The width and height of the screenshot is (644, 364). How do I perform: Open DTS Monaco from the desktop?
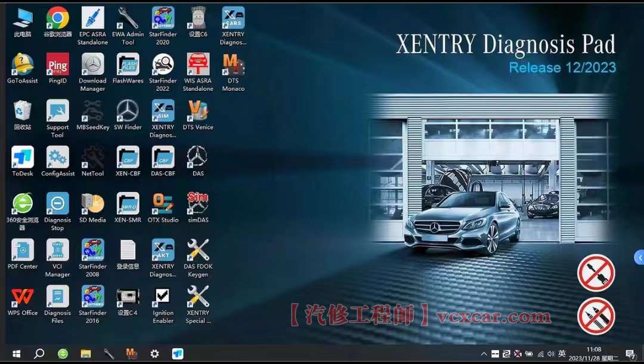233,66
